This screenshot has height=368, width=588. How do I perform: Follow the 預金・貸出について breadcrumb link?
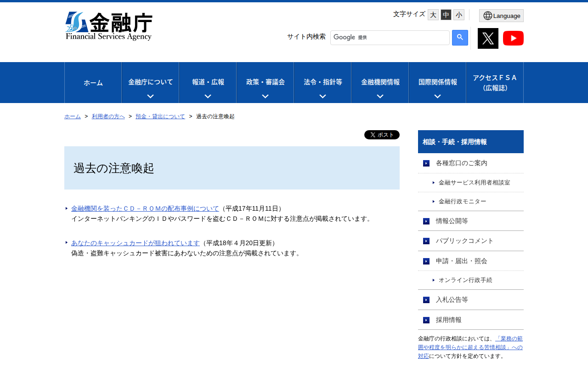(x=160, y=116)
